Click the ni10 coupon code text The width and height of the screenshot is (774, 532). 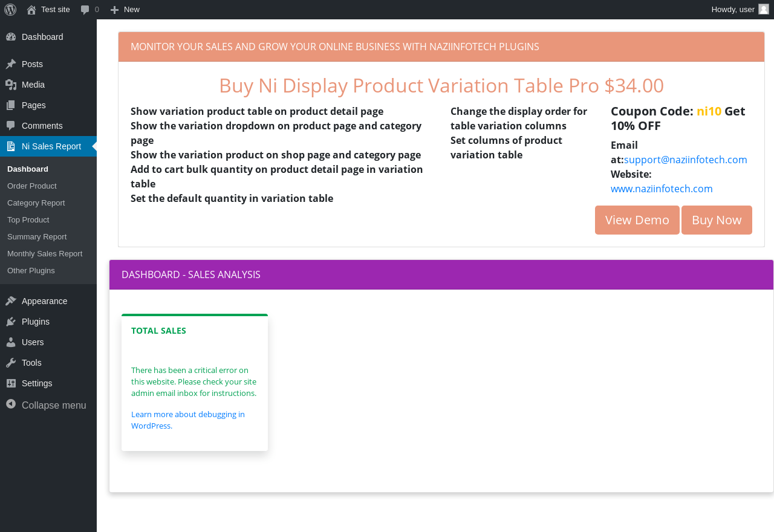tap(709, 111)
